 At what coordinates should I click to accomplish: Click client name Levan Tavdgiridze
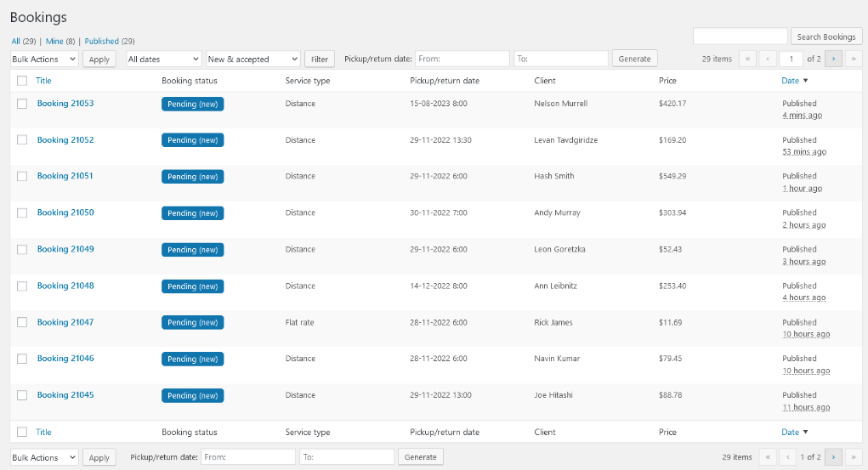(x=565, y=140)
